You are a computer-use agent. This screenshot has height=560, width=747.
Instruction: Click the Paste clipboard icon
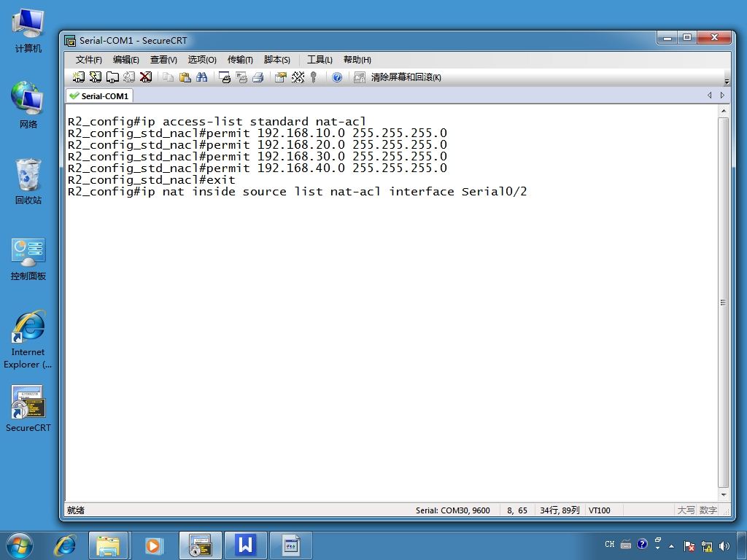coord(185,77)
